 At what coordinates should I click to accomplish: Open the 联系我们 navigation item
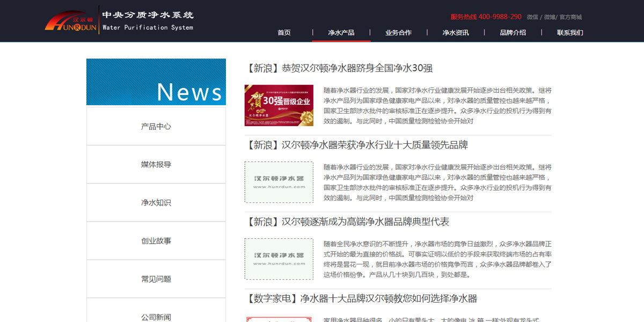(x=570, y=33)
